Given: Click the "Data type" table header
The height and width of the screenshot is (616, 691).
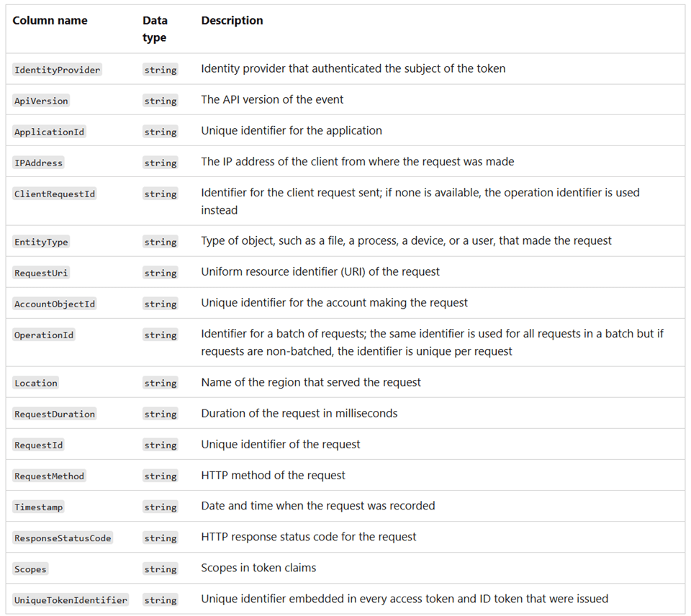Looking at the screenshot, I should [154, 29].
